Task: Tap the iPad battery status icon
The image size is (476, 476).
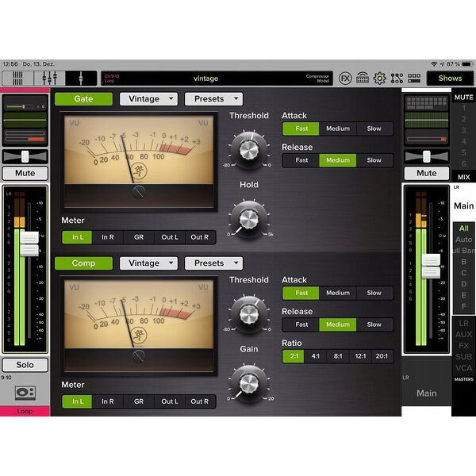Action: tap(467, 64)
